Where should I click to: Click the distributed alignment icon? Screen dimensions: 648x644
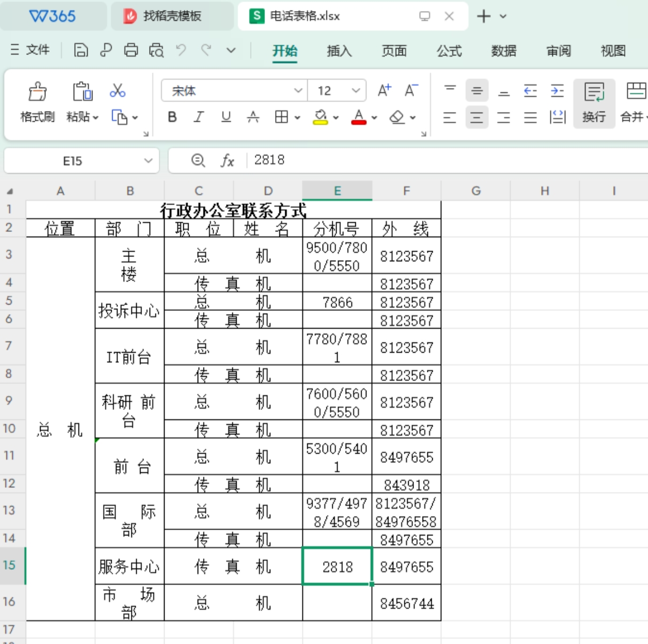pos(558,117)
